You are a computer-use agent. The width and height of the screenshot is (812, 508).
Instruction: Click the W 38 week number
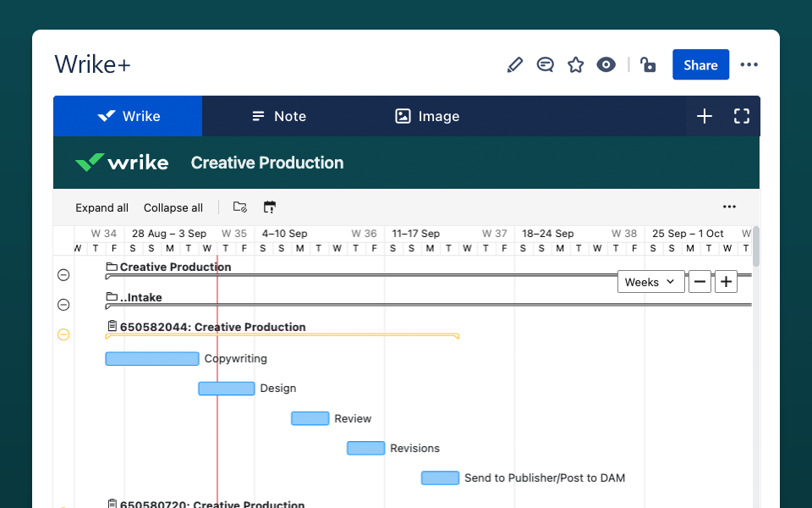624,234
